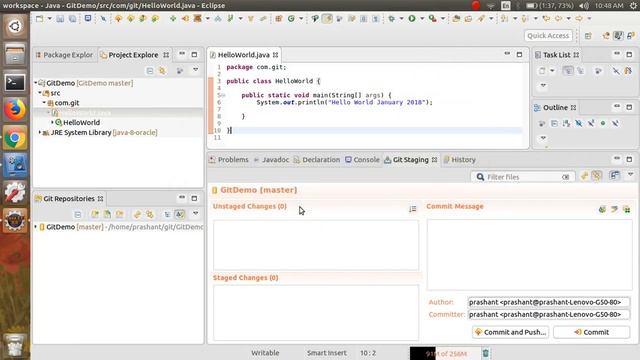640x360 pixels.
Task: Toggle Column Layout icon in Git Staging toolbar
Action: coord(614,176)
